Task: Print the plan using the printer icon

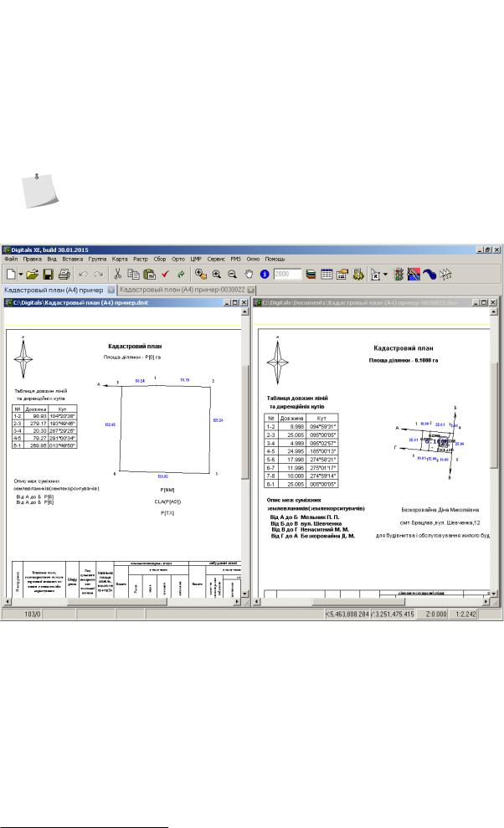Action: [64, 274]
